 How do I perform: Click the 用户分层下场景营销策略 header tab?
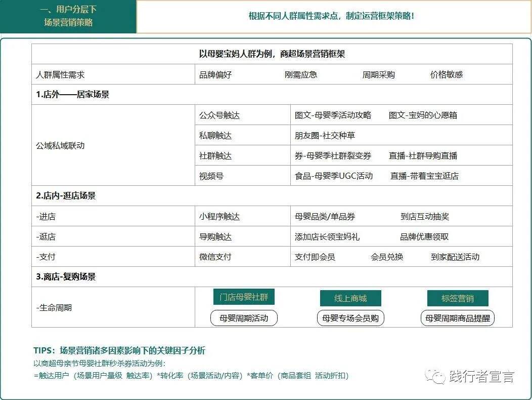pyautogui.click(x=68, y=16)
